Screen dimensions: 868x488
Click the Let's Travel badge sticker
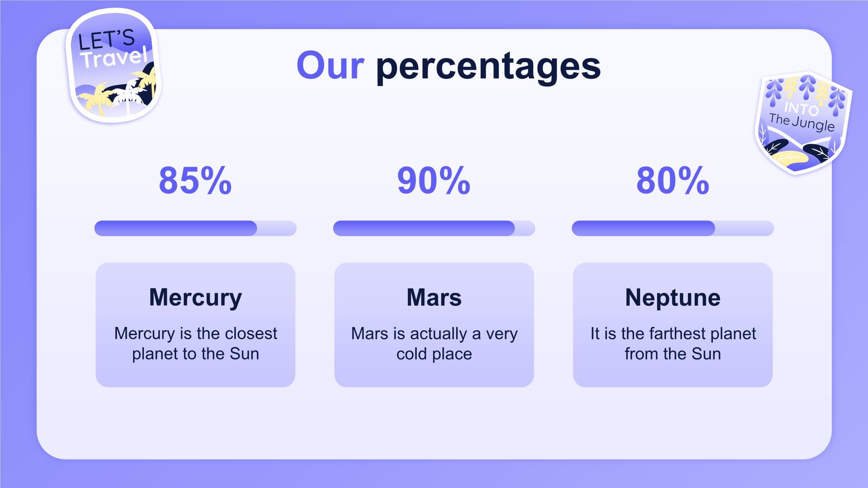[113, 66]
